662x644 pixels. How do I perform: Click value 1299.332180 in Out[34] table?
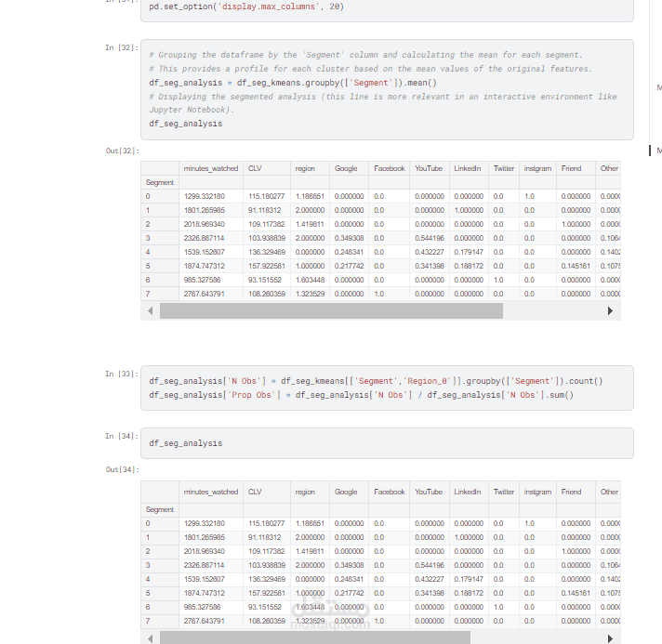[205, 523]
